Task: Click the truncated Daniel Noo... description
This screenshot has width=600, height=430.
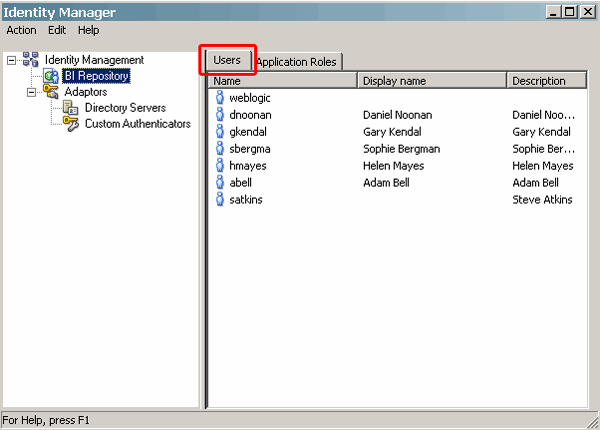Action: click(543, 115)
